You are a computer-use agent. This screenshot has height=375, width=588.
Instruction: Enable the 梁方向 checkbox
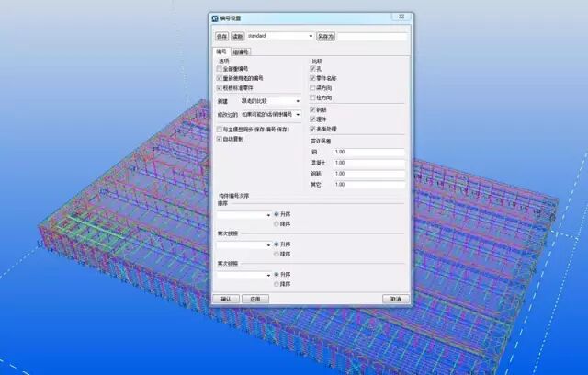(312, 87)
